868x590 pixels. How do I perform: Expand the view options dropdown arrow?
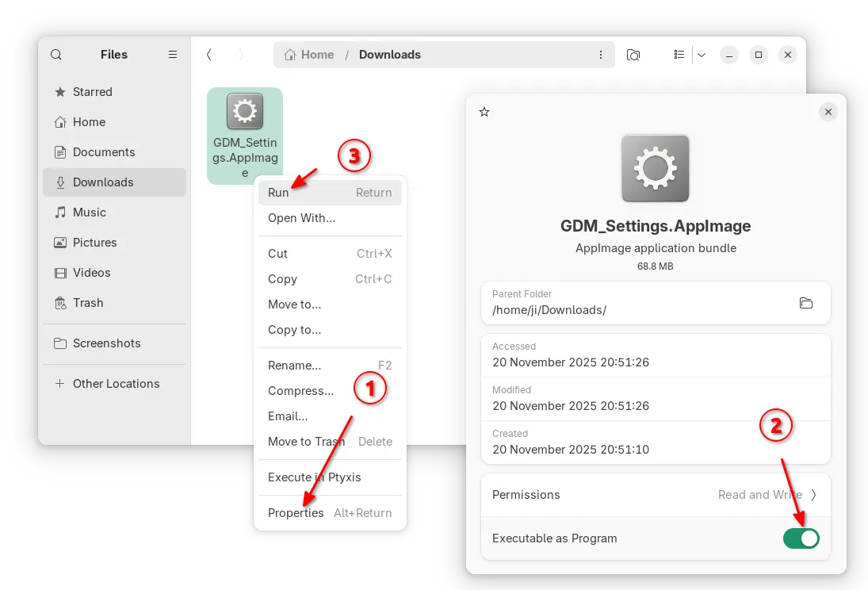pos(702,55)
